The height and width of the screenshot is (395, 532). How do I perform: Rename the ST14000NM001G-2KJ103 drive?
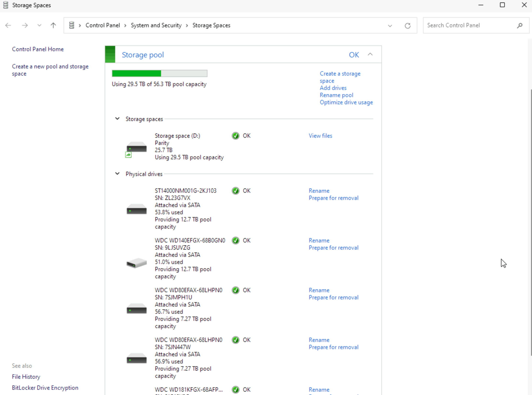point(319,191)
